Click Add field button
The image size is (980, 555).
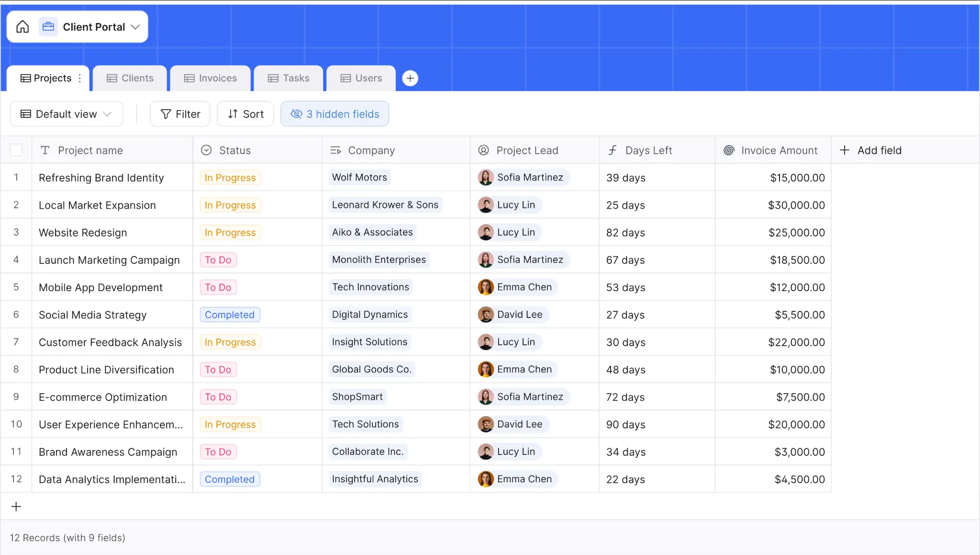(x=871, y=150)
